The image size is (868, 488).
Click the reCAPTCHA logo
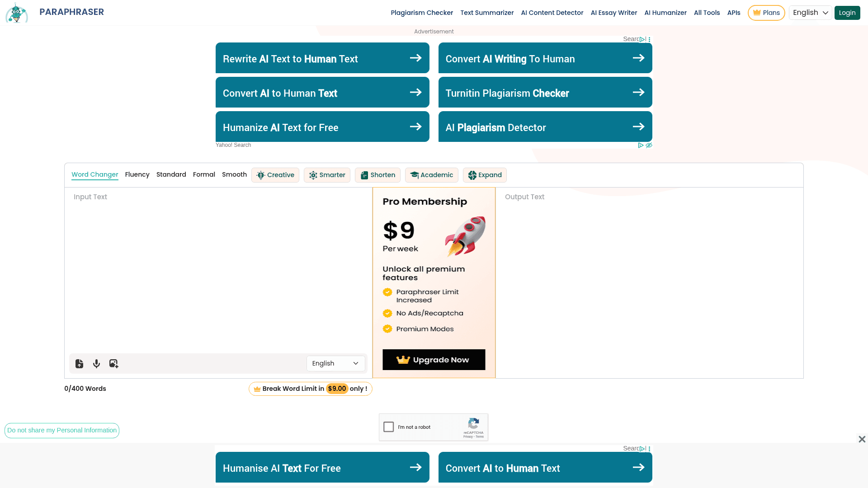(x=473, y=424)
